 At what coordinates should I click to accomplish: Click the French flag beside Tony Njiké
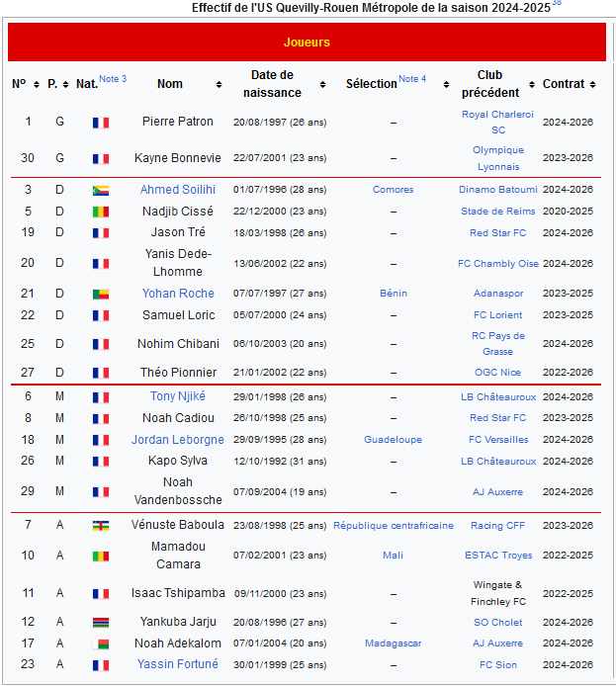(x=101, y=397)
